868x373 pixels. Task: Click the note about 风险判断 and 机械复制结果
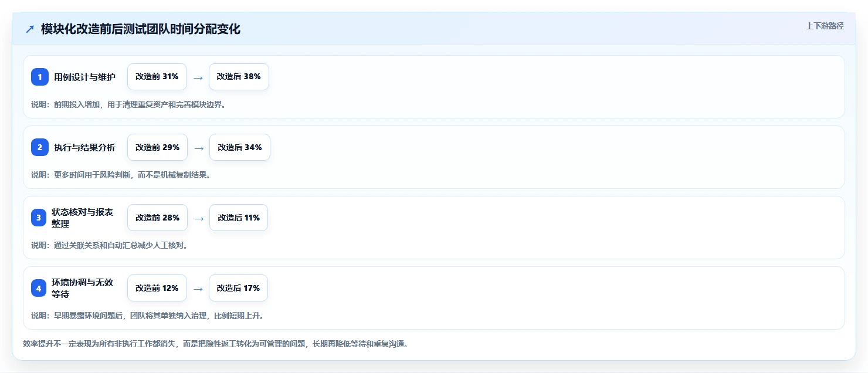point(121,175)
